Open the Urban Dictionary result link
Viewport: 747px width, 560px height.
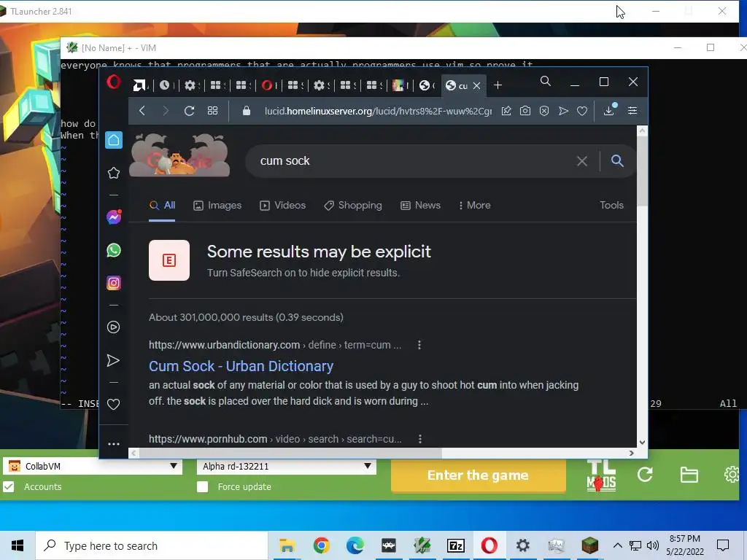coord(241,366)
